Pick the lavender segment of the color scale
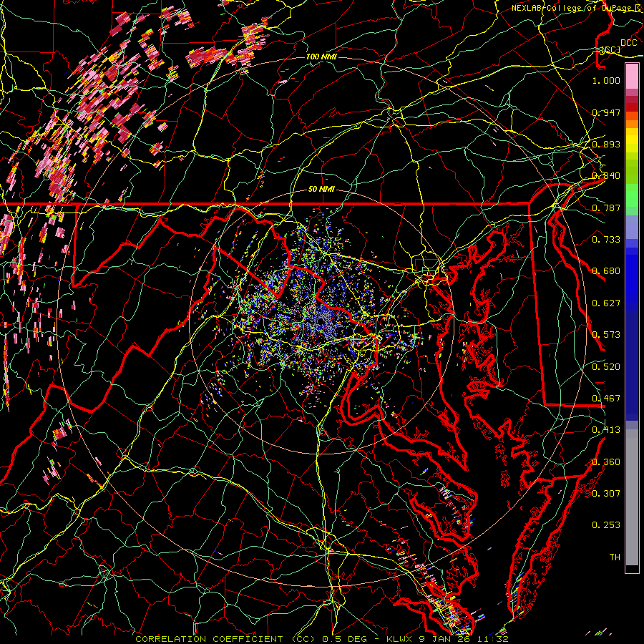644x644 pixels. point(632,227)
